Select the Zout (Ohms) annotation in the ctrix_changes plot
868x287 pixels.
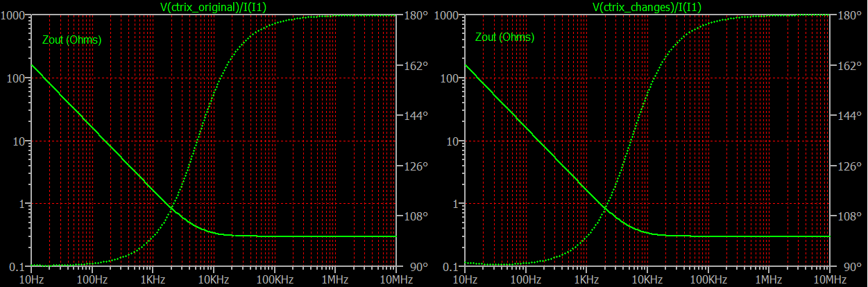[x=505, y=37]
